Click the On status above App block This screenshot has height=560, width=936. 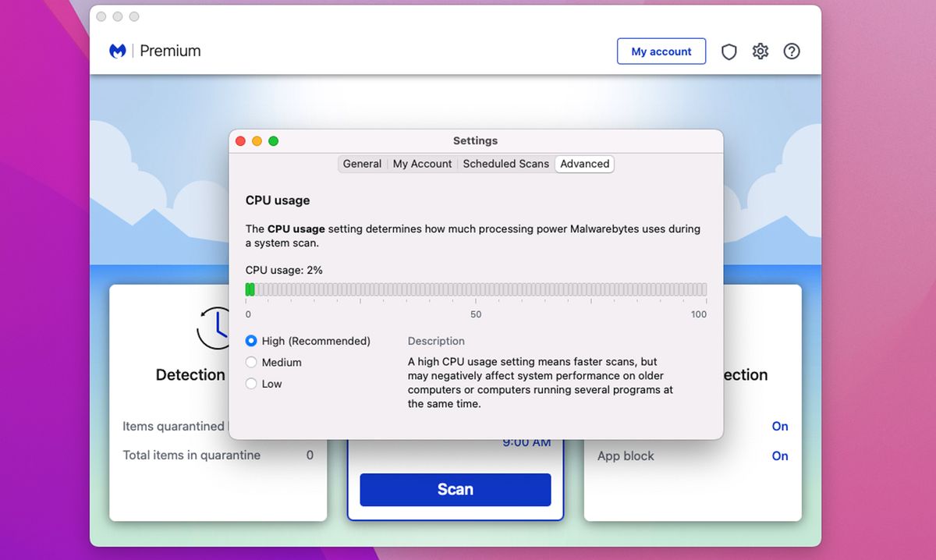coord(780,426)
